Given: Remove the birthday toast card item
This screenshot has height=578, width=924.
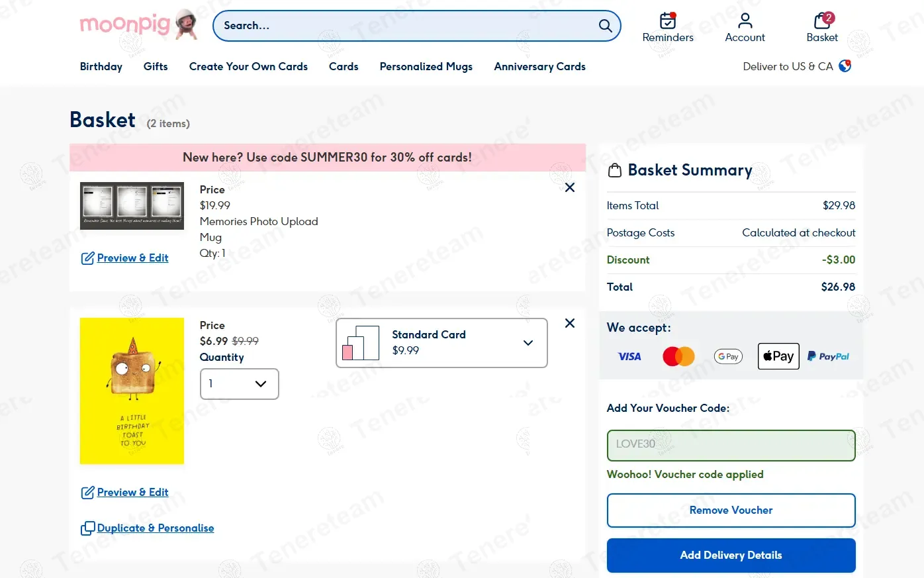Looking at the screenshot, I should click(x=570, y=324).
